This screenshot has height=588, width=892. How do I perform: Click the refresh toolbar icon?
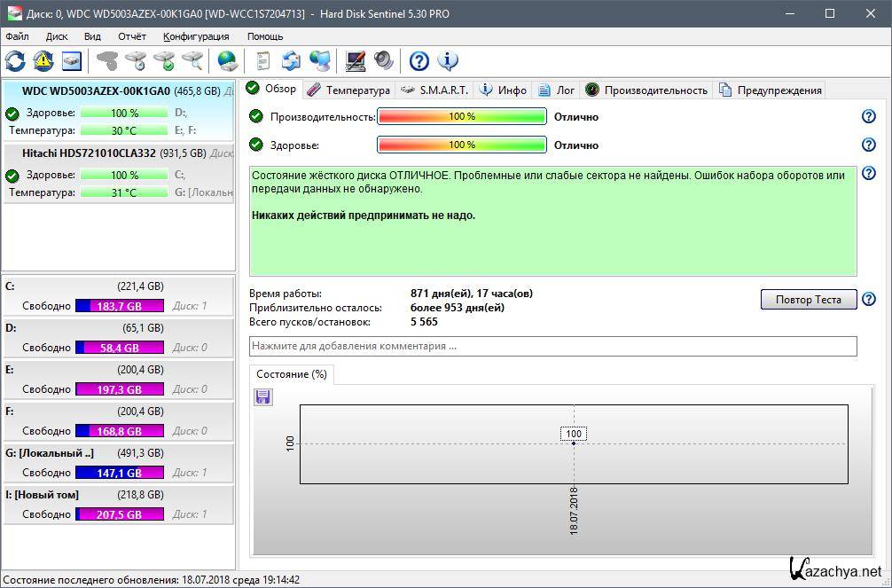pos(15,61)
